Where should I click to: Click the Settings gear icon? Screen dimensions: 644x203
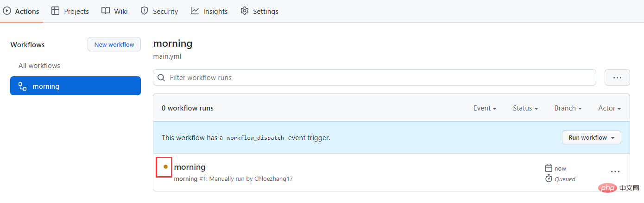point(245,11)
